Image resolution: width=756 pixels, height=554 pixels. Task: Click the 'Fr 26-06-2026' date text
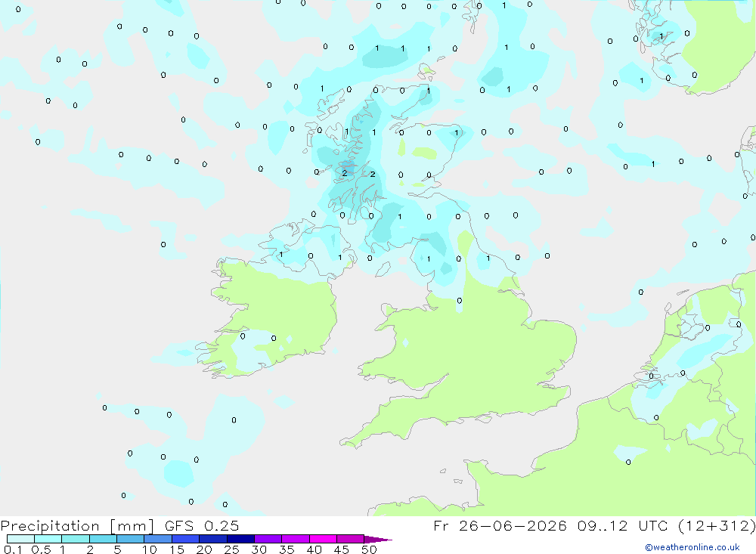[x=500, y=525]
